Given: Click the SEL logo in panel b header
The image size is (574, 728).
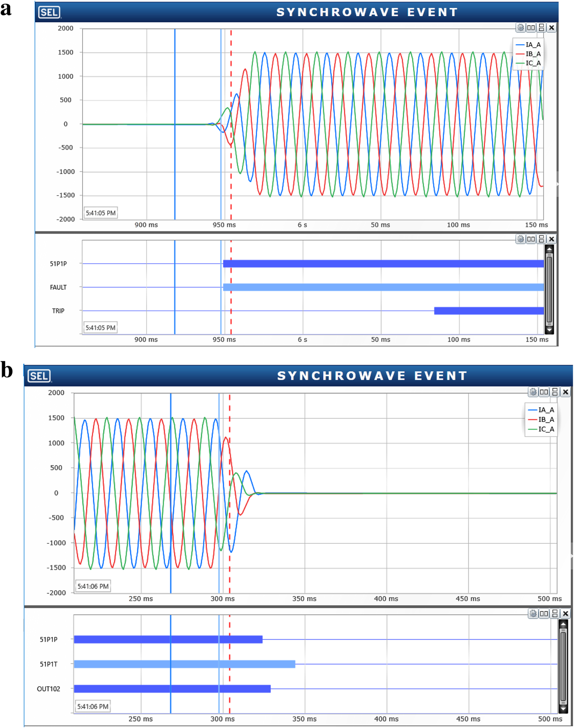Looking at the screenshot, I should (x=39, y=376).
